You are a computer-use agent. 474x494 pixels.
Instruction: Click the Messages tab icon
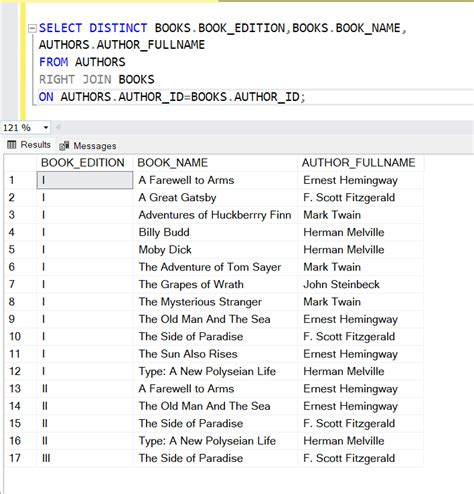coord(64,146)
